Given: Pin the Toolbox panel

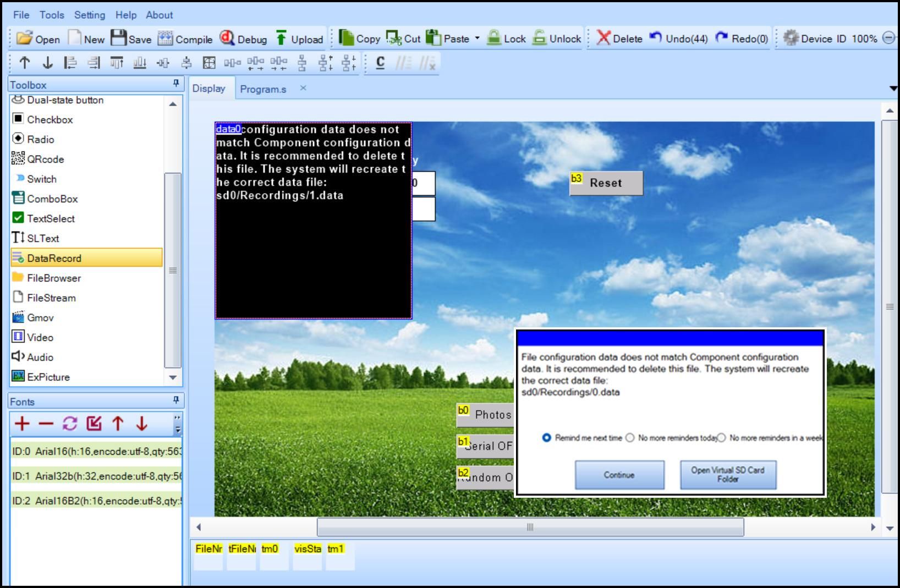Looking at the screenshot, I should [x=176, y=84].
